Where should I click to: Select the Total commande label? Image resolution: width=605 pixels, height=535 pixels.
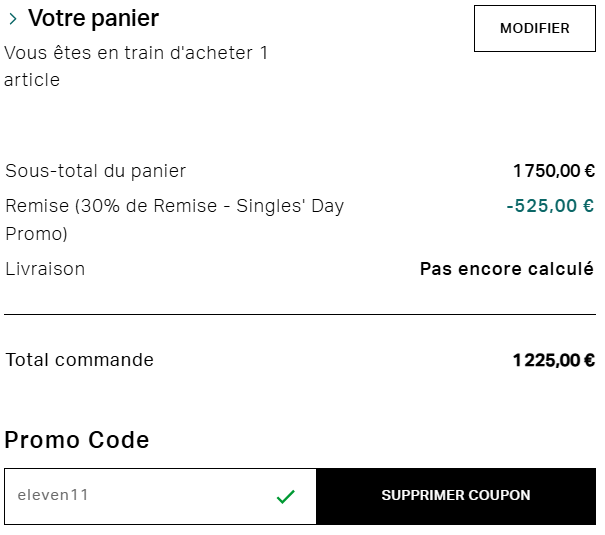[80, 360]
